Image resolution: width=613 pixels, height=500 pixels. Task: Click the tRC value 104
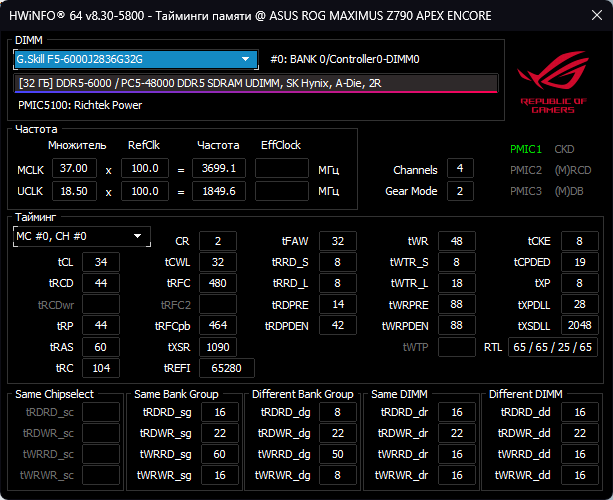101,368
